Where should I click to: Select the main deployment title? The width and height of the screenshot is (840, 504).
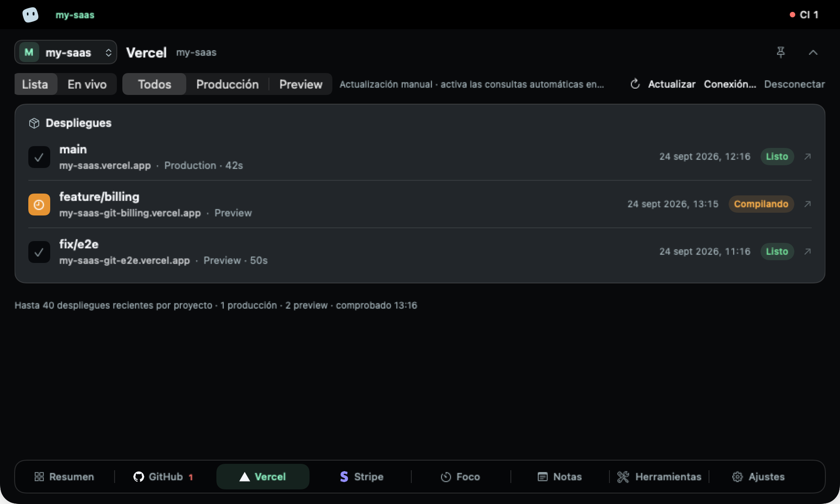[x=73, y=149]
